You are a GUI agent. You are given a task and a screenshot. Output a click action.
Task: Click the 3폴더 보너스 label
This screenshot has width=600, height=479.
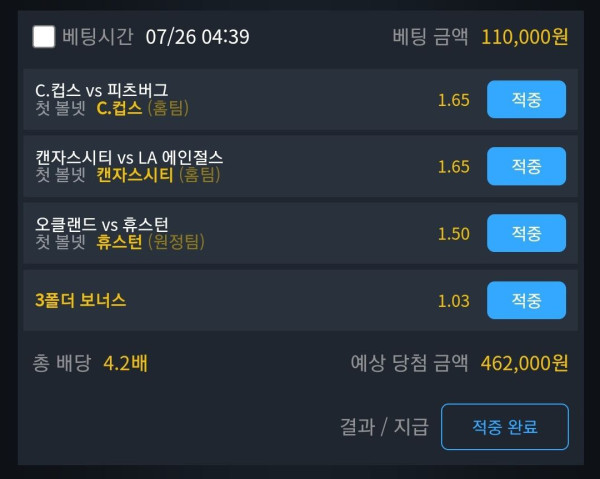[80, 300]
